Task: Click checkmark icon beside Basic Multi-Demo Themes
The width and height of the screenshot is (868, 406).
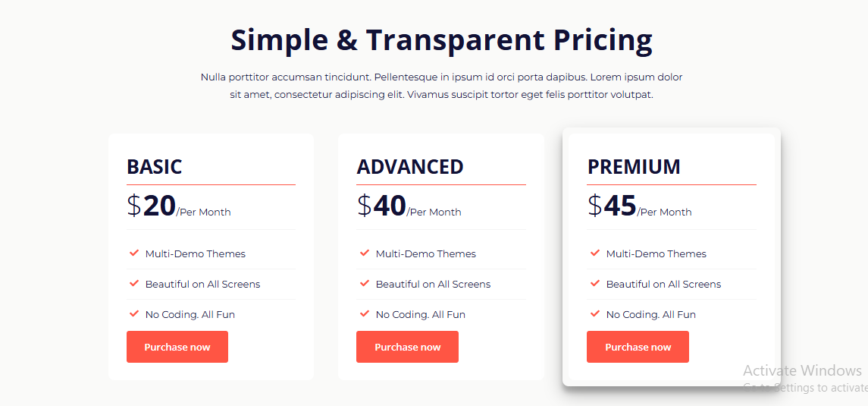Action: tap(134, 253)
